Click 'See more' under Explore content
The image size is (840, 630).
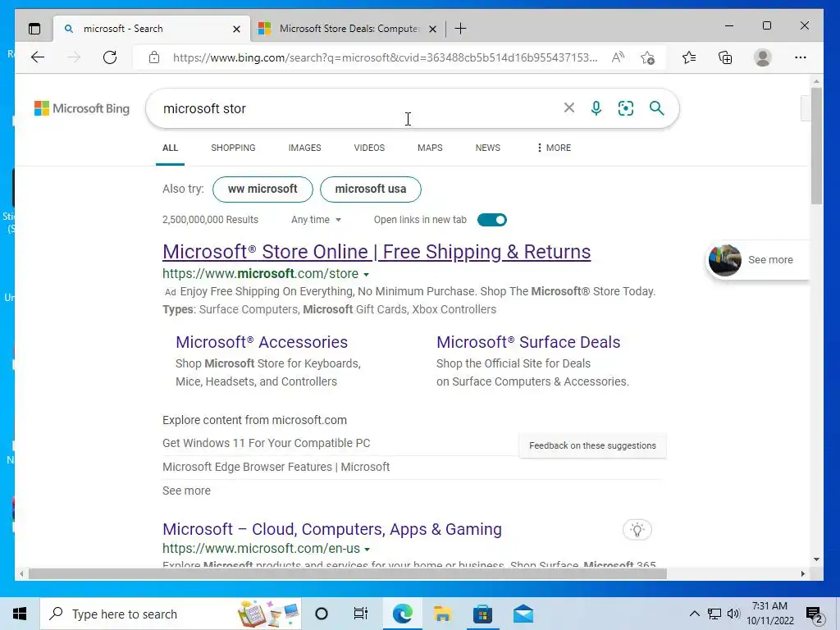(186, 491)
